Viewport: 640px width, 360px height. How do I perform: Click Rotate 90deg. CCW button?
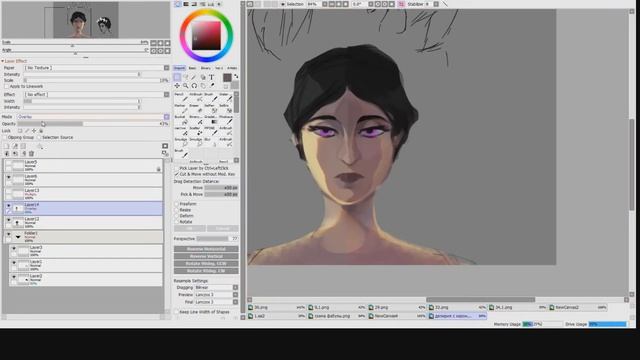206,264
